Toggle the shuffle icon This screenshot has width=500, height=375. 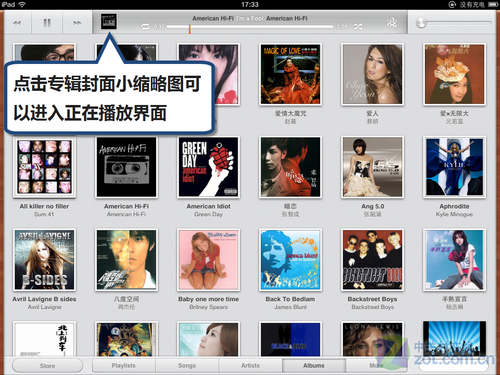[358, 26]
